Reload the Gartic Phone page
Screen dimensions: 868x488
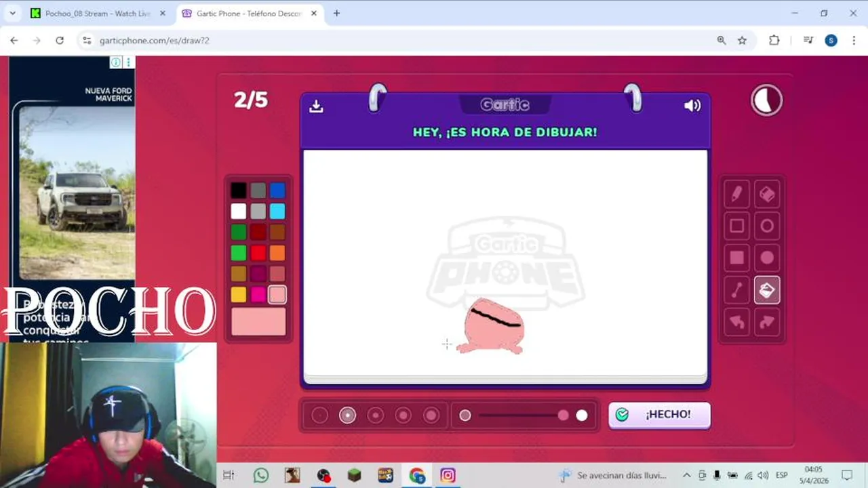pos(60,41)
